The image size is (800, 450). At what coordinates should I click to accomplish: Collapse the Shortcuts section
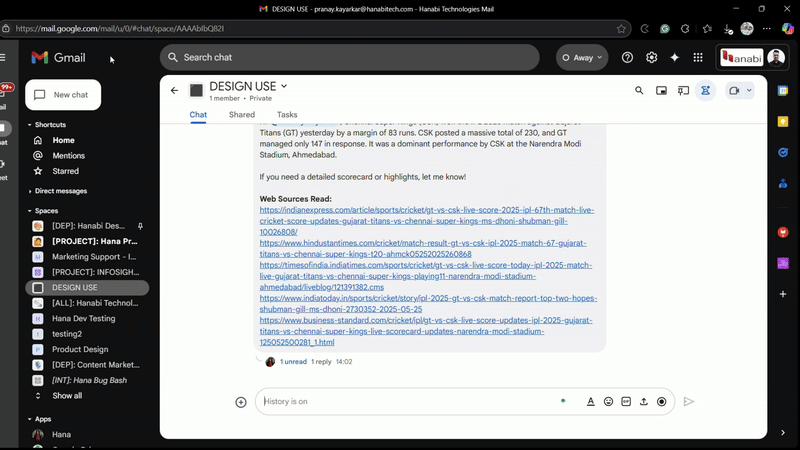pos(29,125)
